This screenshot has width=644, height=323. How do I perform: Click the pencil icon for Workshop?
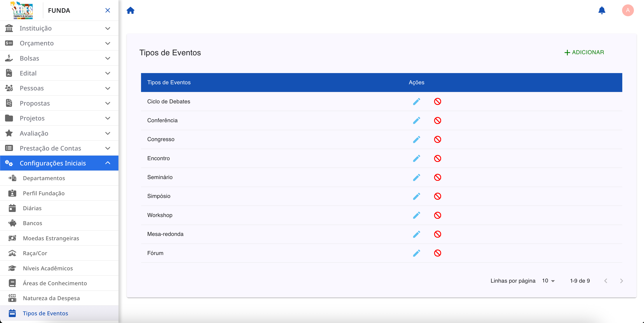(x=417, y=215)
